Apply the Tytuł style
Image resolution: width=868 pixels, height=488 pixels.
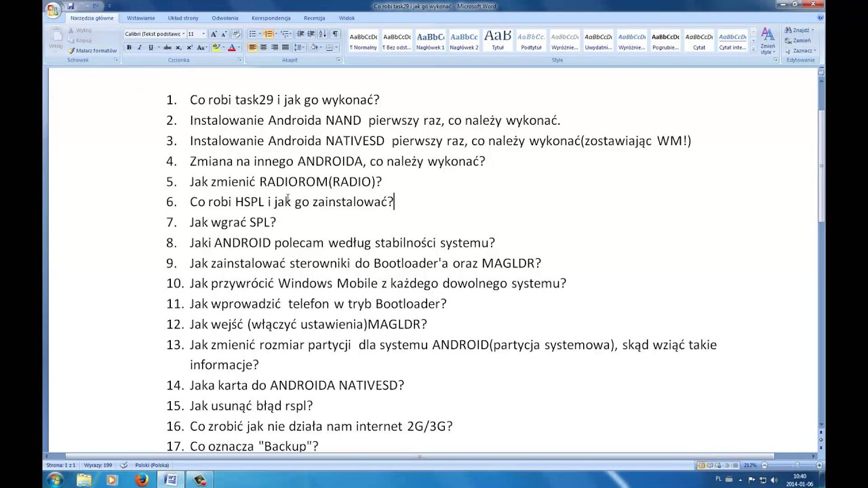[x=498, y=41]
